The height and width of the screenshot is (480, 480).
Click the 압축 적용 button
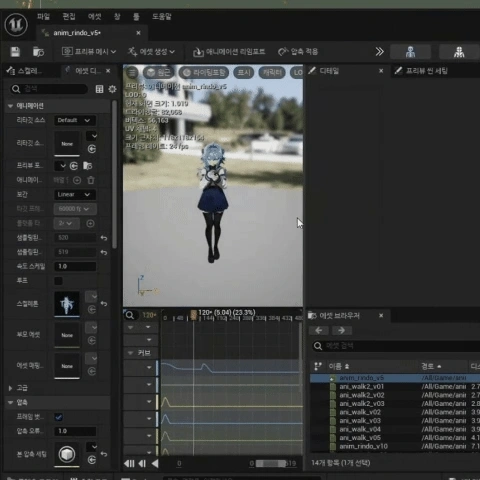pyautogui.click(x=298, y=52)
